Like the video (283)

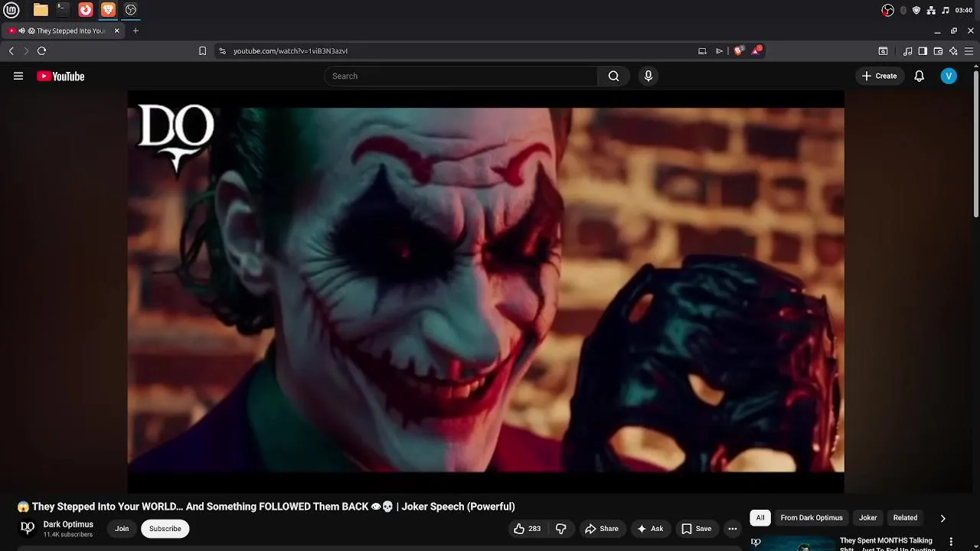point(528,529)
